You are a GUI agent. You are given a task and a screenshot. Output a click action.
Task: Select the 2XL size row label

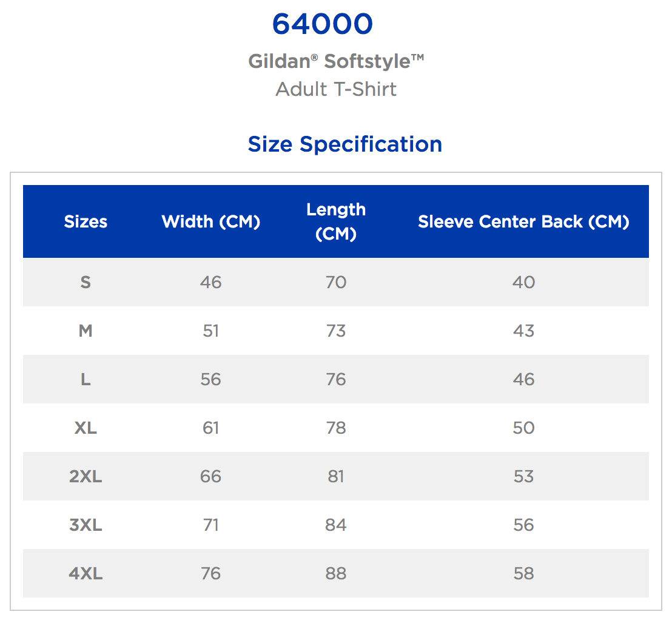tap(86, 476)
